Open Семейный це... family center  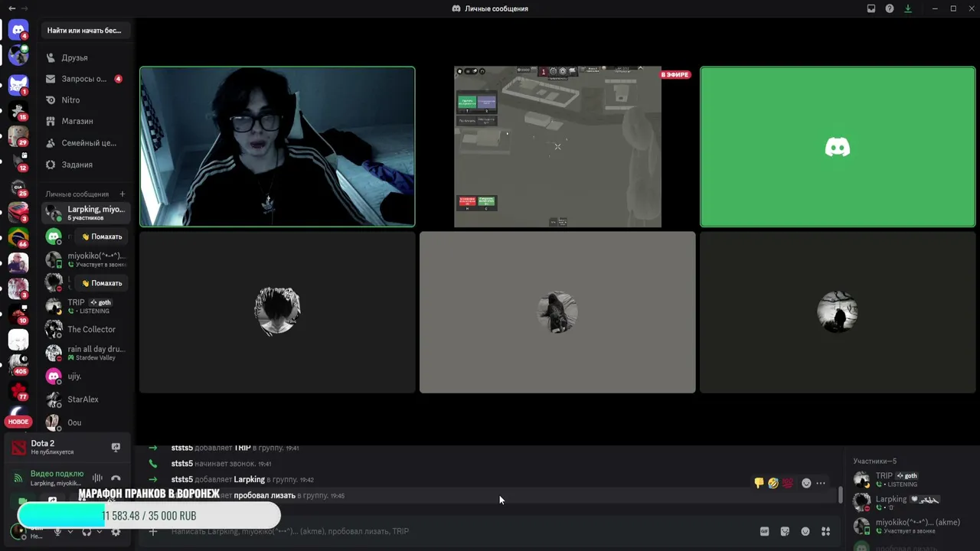(86, 143)
